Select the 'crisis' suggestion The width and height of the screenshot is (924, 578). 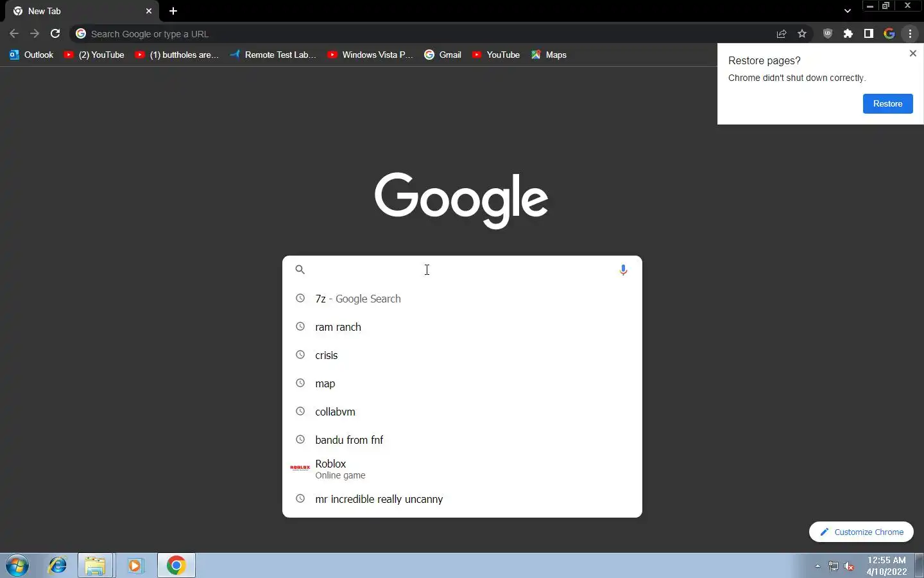(462, 355)
